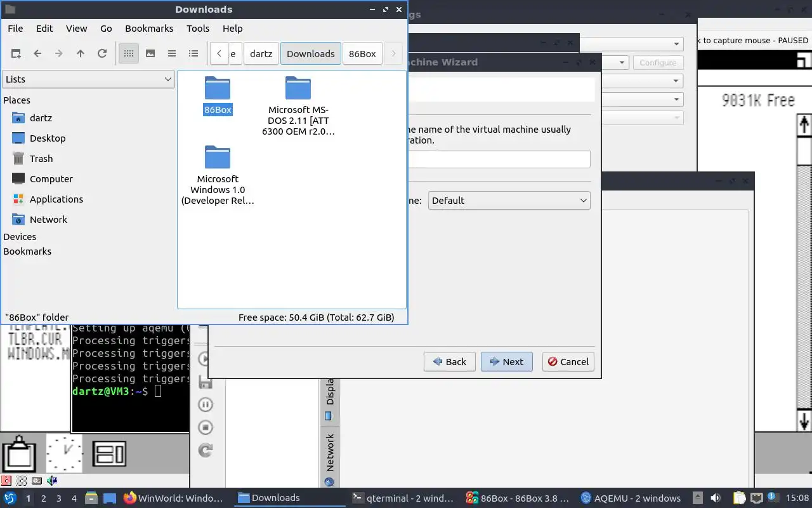The height and width of the screenshot is (508, 812).
Task: Go back in the file manager history
Action: point(37,54)
